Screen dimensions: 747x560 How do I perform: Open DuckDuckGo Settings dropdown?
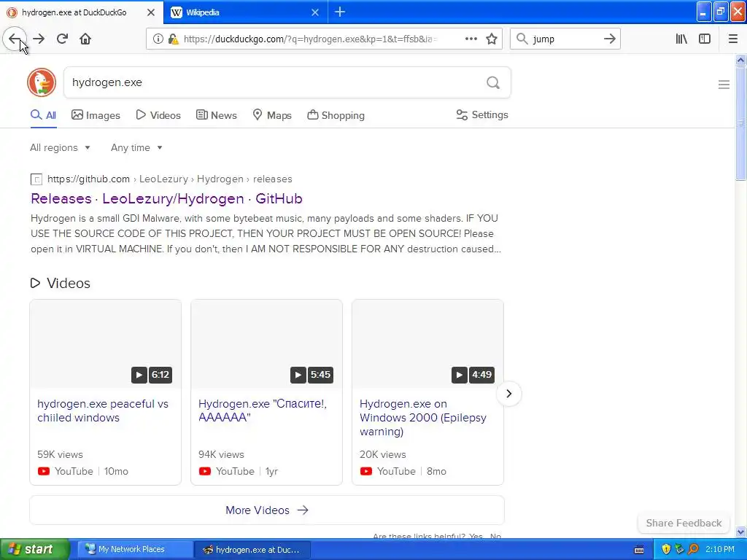click(482, 114)
